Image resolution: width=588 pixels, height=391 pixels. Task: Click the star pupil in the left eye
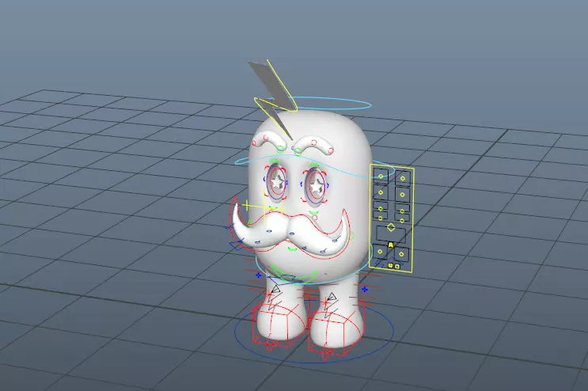coord(277,182)
